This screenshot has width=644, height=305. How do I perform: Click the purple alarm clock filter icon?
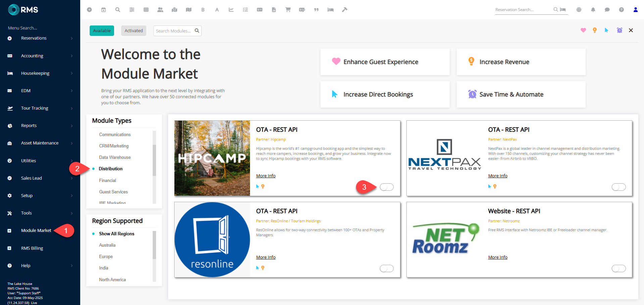[x=620, y=30]
